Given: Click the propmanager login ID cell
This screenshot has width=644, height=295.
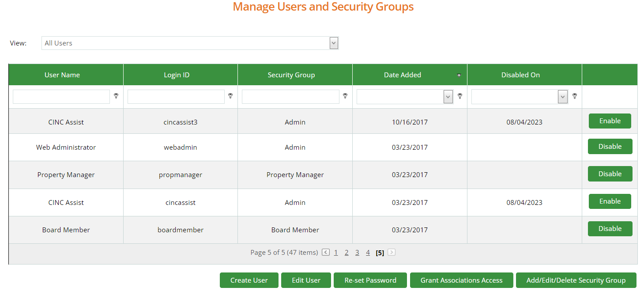Looking at the screenshot, I should pos(181,175).
